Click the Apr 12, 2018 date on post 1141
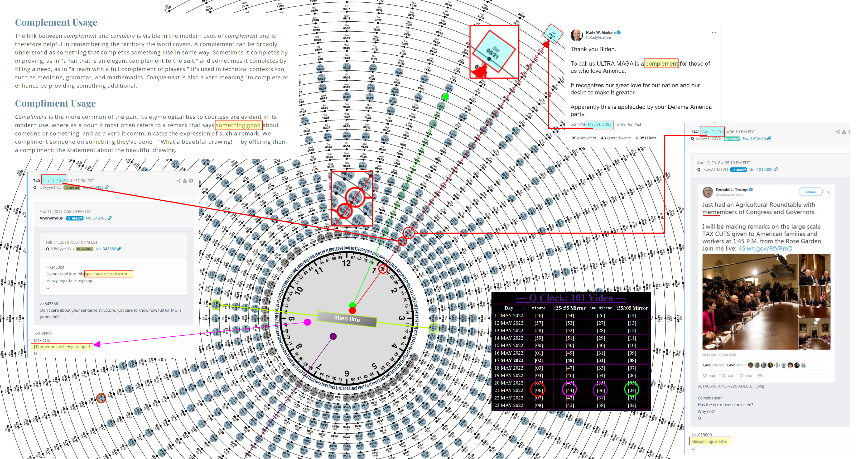 coord(712,132)
